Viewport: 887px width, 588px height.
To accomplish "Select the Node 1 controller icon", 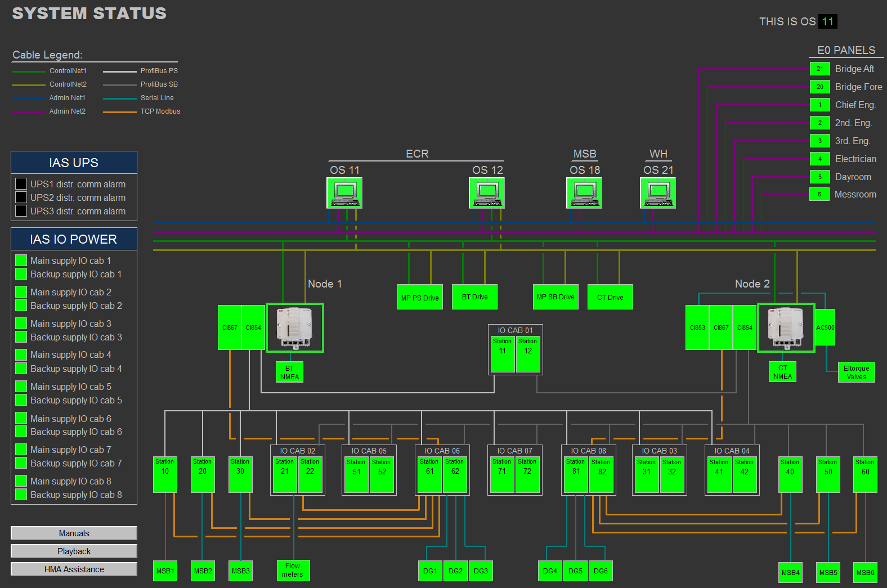I will coord(294,327).
